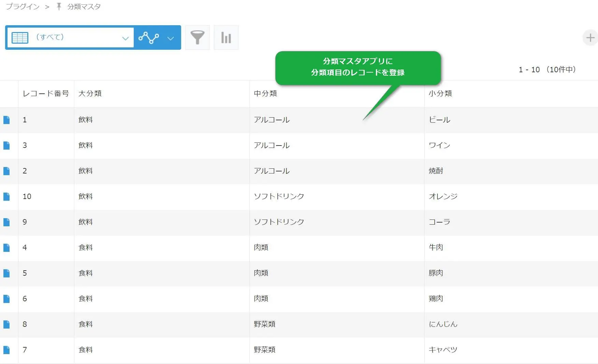Sort by the レコード番号 column header

46,93
